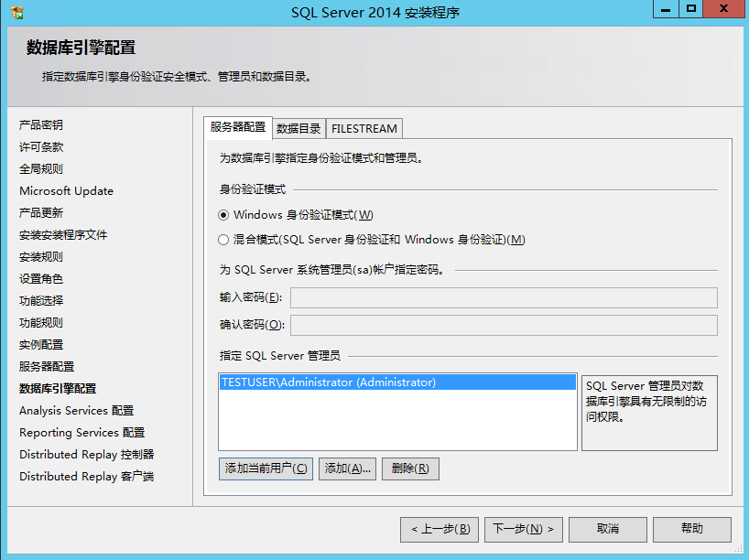
Task: Click 产品密钥 step in sidebar
Action: coord(41,125)
